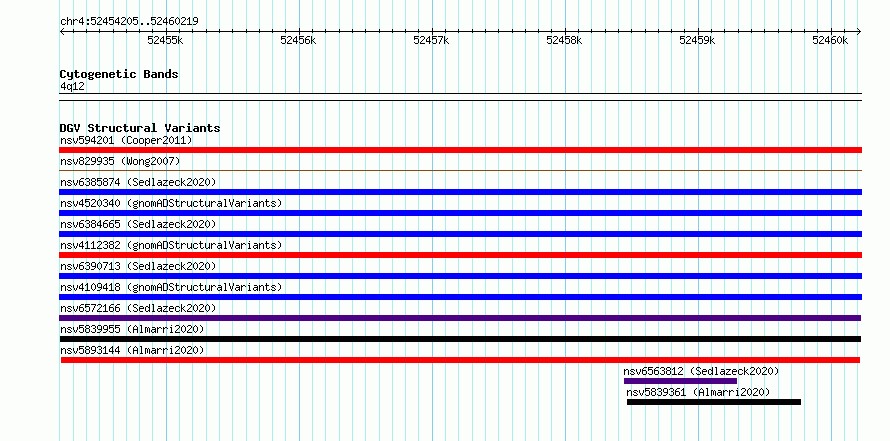The width and height of the screenshot is (890, 441).
Task: Select the blue bar under nsv6384665
Action: click(460, 234)
